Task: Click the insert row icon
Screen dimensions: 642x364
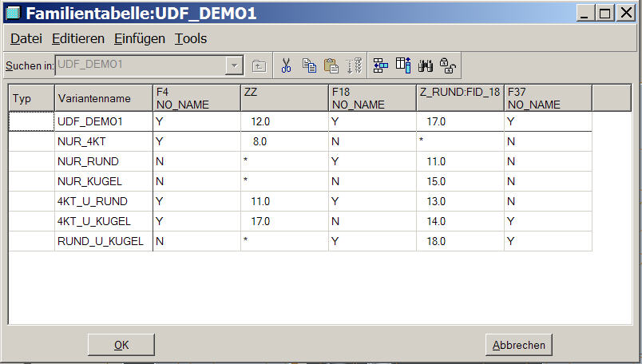Action: click(380, 65)
